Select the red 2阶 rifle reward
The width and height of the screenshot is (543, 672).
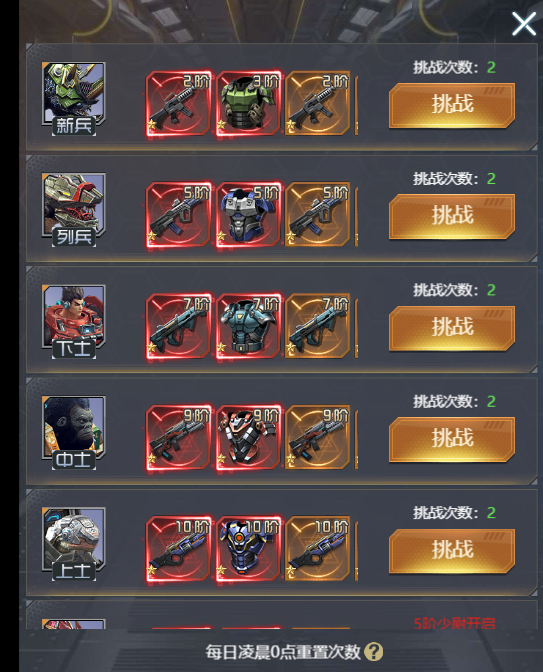(179, 103)
